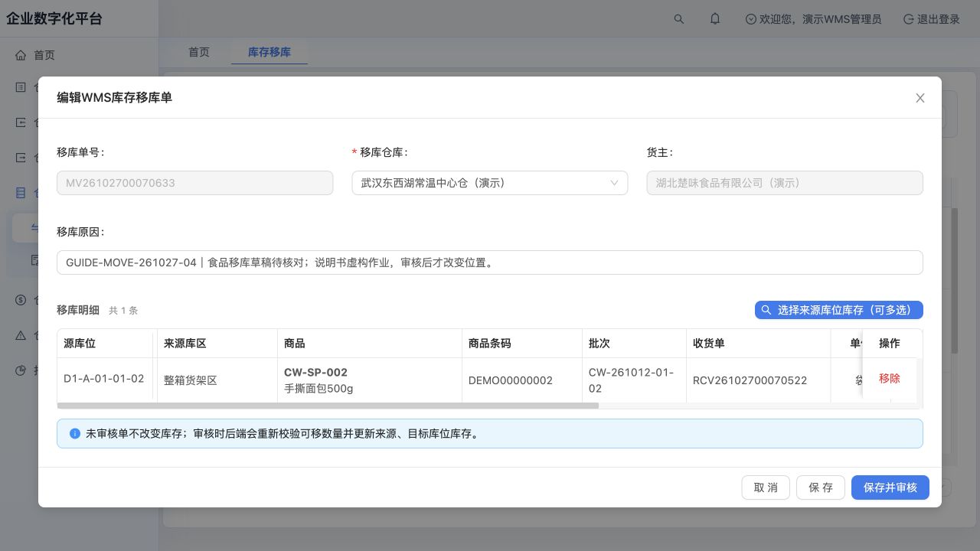
Task: Close the 编辑WMS库存移库单 dialog with X
Action: [920, 98]
